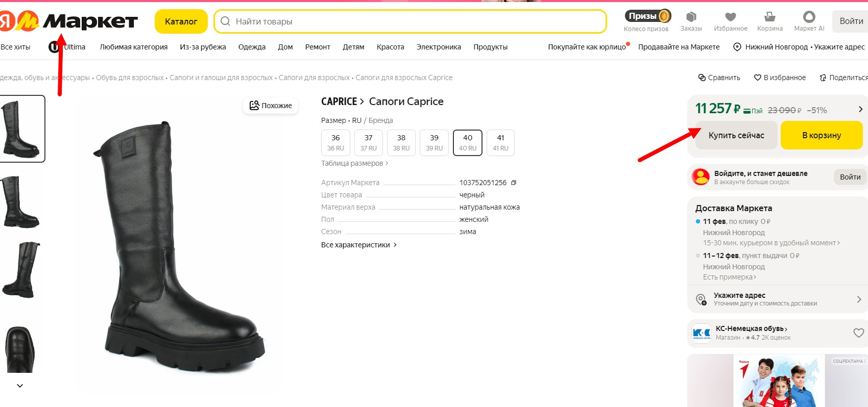Open Покупайте как юрлицо link

587,47
